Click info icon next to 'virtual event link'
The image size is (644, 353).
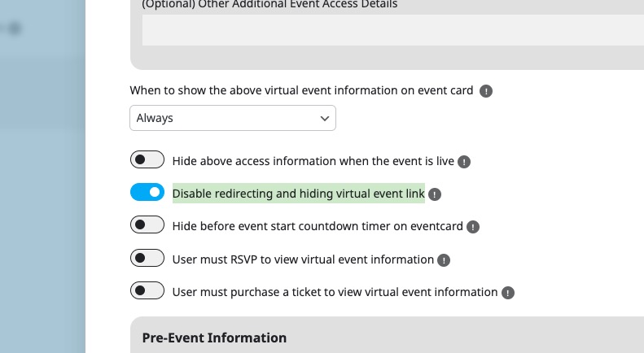tap(435, 194)
